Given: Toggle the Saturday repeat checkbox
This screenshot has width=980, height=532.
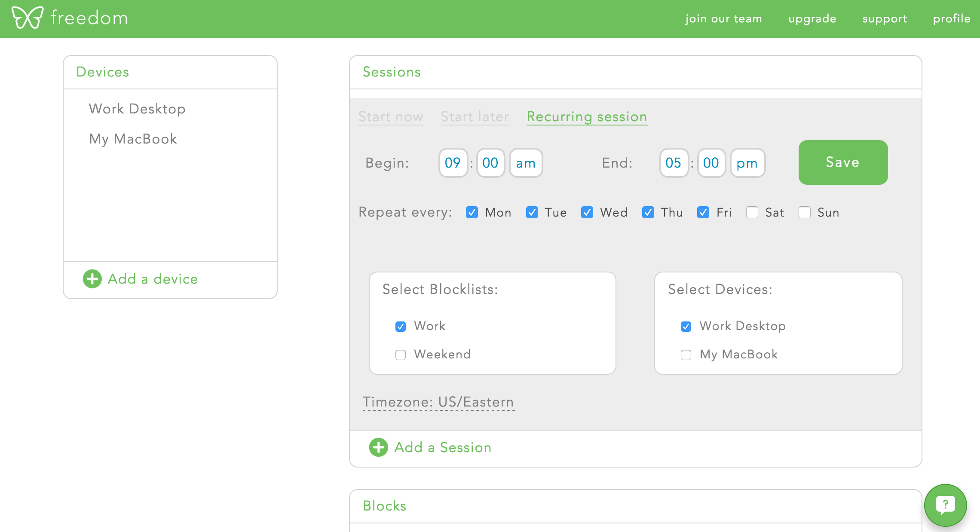Looking at the screenshot, I should [x=752, y=212].
